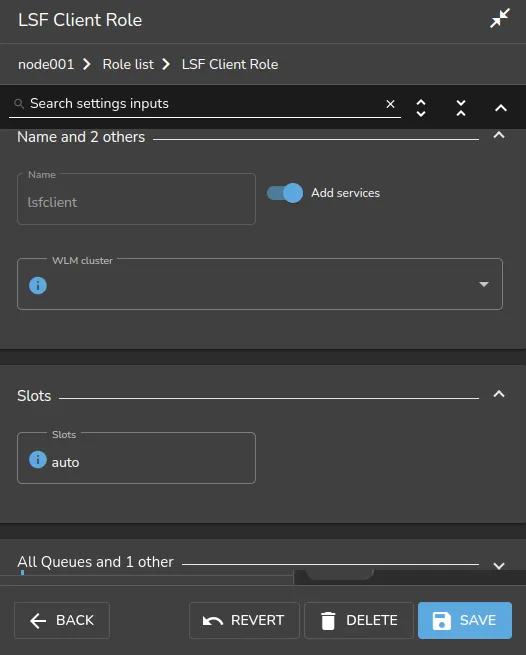
Task: Click the Name and 2 others heading
Action: point(81,137)
